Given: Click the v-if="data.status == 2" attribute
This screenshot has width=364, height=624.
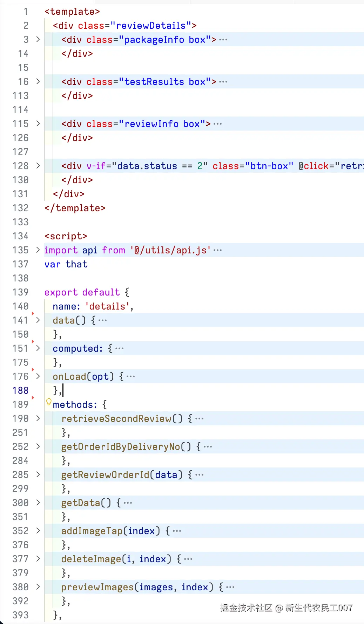Looking at the screenshot, I should click(x=147, y=166).
